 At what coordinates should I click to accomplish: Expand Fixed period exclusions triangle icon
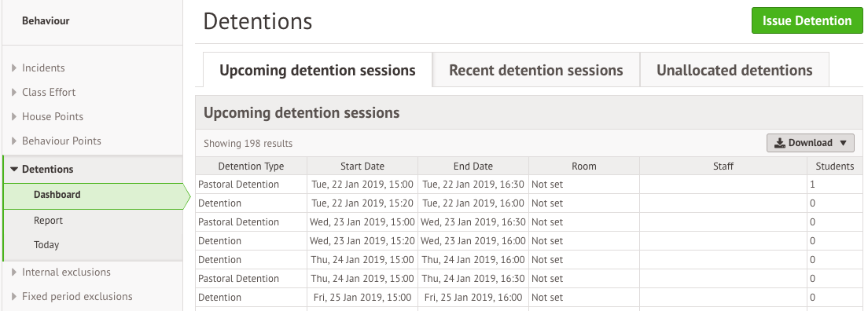[14, 297]
